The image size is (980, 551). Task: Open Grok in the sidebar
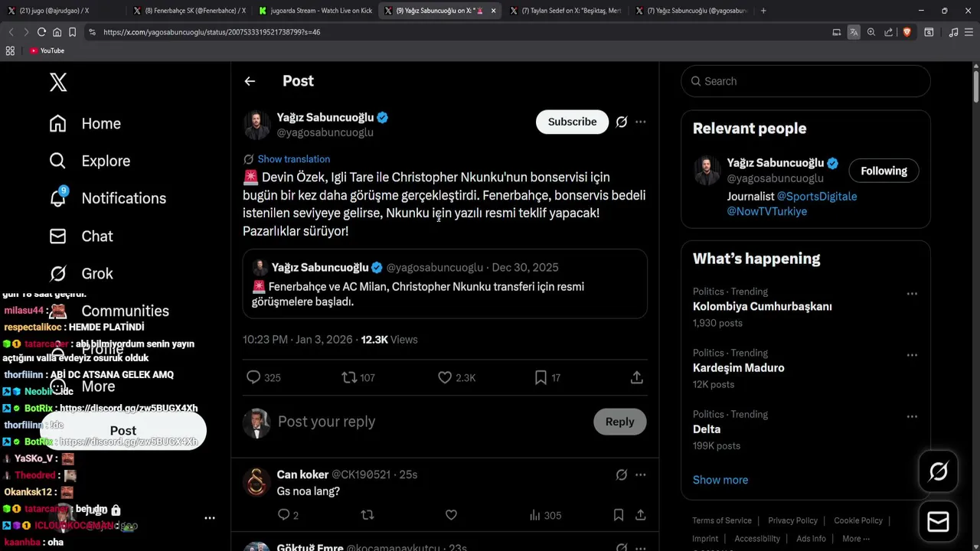click(80, 273)
